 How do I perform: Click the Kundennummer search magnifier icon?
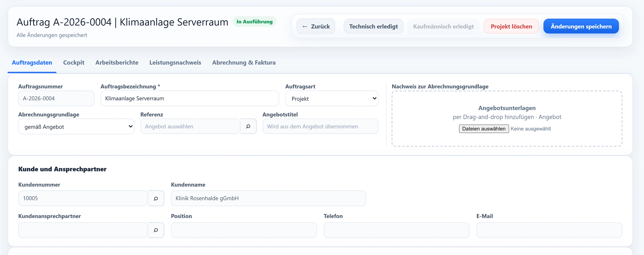pyautogui.click(x=156, y=198)
